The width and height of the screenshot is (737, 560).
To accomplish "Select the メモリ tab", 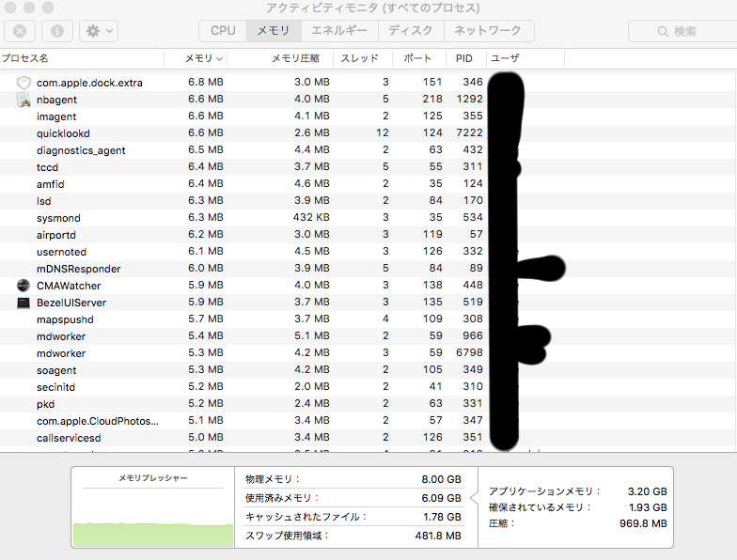I will (x=273, y=31).
